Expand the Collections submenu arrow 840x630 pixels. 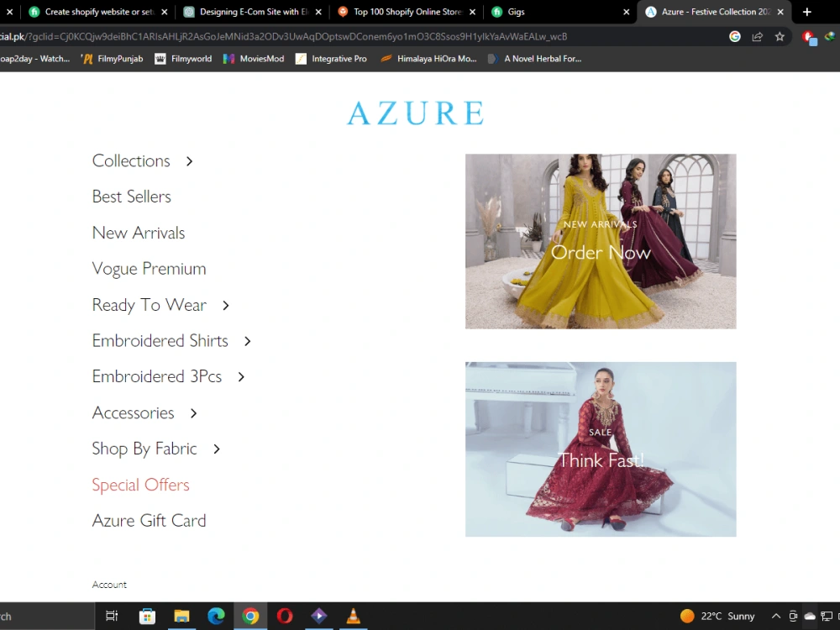[x=189, y=161]
